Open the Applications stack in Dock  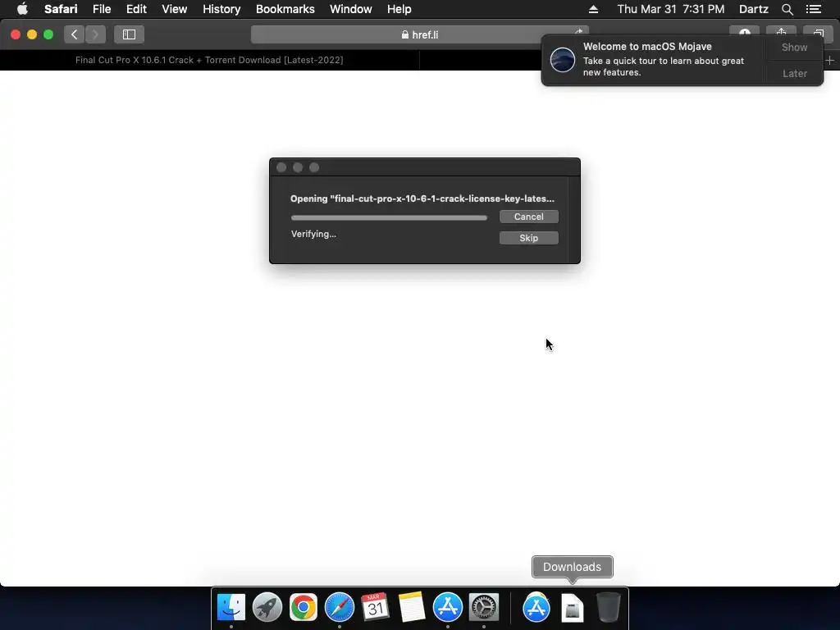pos(536,608)
